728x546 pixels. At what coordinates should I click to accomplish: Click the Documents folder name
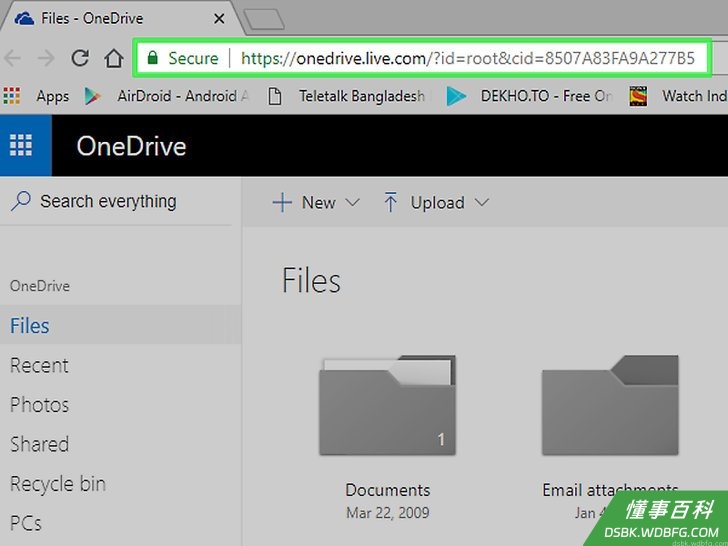[388, 490]
